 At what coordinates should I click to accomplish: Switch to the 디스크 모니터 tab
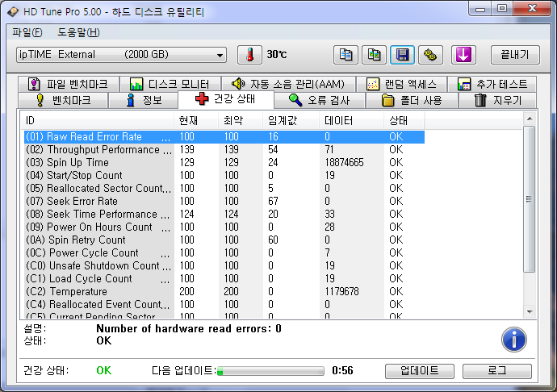tap(170, 84)
